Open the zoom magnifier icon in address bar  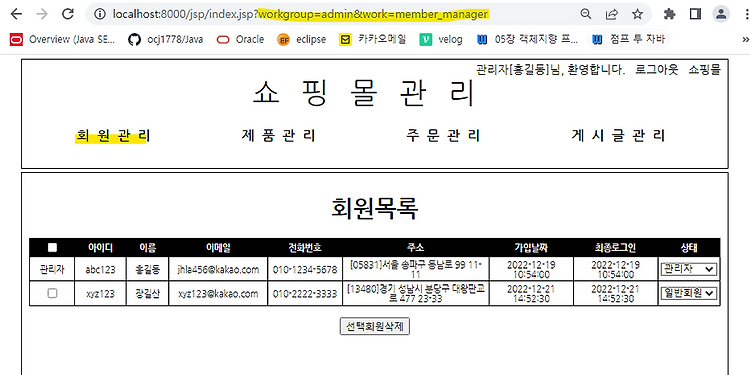pos(585,14)
